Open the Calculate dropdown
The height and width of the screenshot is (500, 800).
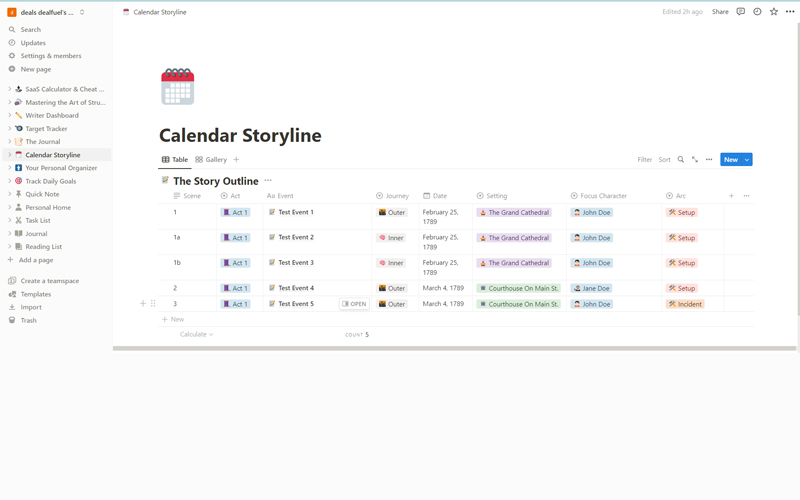pyautogui.click(x=196, y=335)
